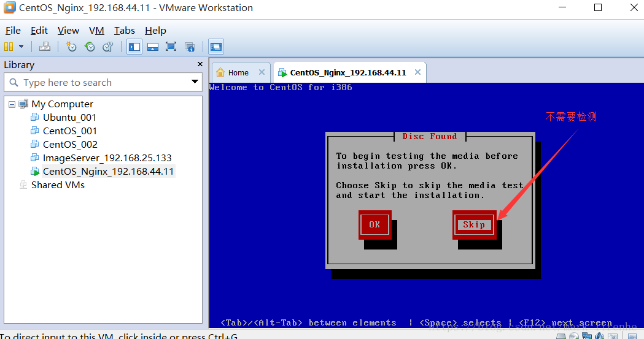Click the Suspend (pause) VM toolbar icon
The image size is (644, 339).
tap(9, 47)
